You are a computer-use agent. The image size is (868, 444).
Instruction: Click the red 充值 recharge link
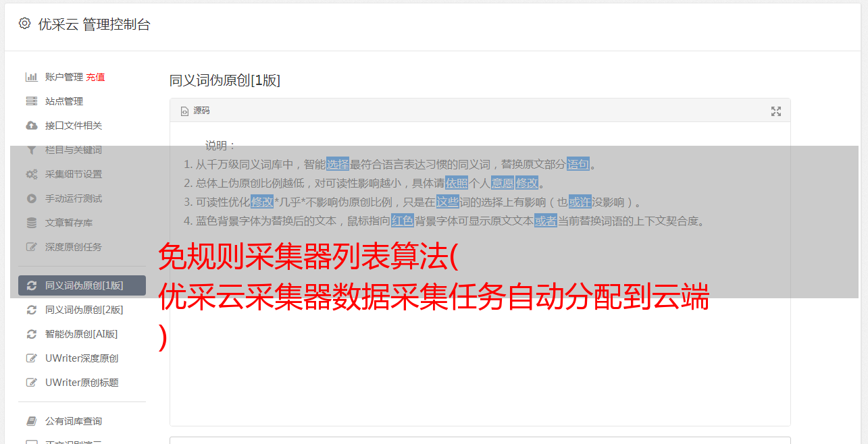(x=95, y=77)
